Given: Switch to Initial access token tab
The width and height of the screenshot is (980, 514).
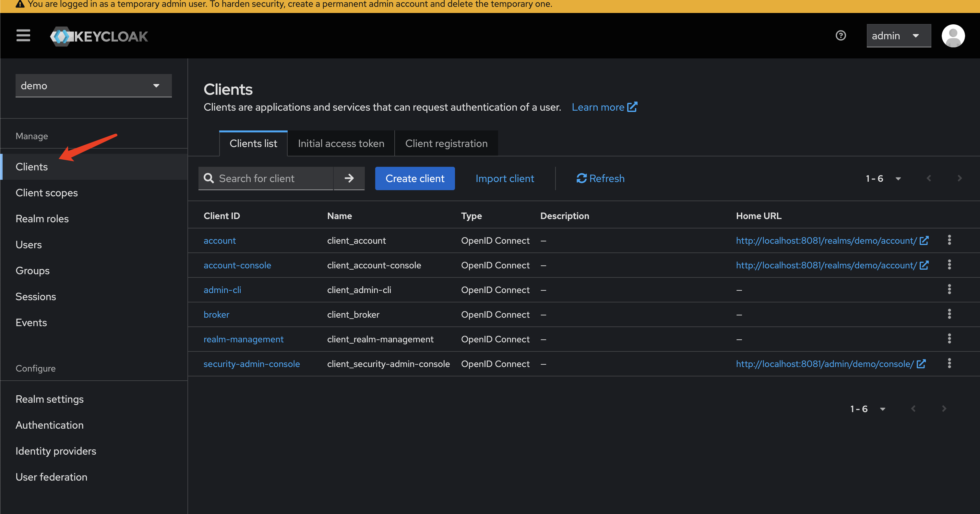Looking at the screenshot, I should click(341, 143).
